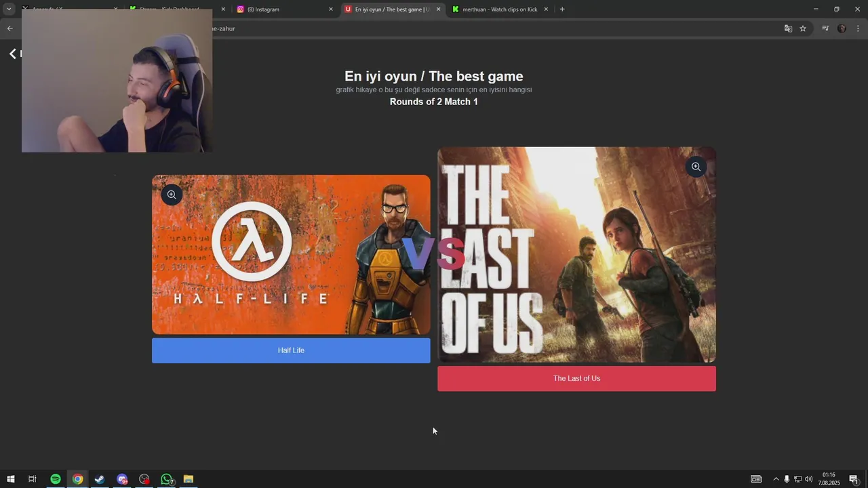Click the Chrome taskbar icon
868x488 pixels.
point(78,479)
